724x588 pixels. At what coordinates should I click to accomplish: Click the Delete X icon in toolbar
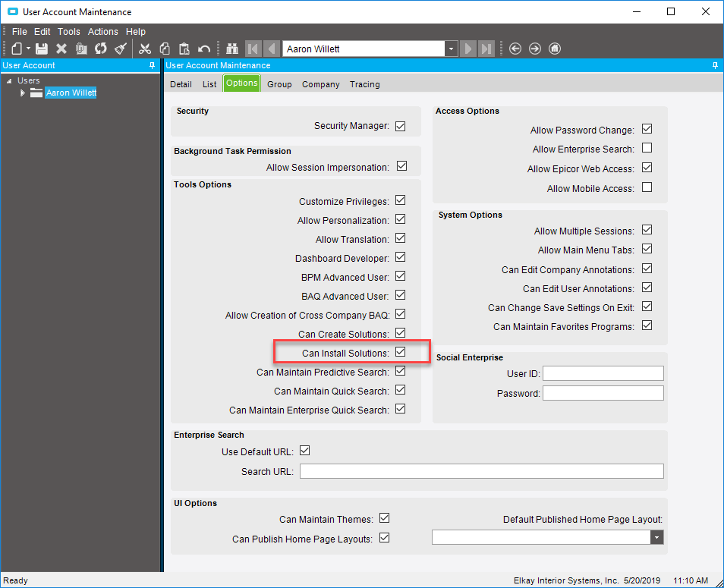point(61,49)
